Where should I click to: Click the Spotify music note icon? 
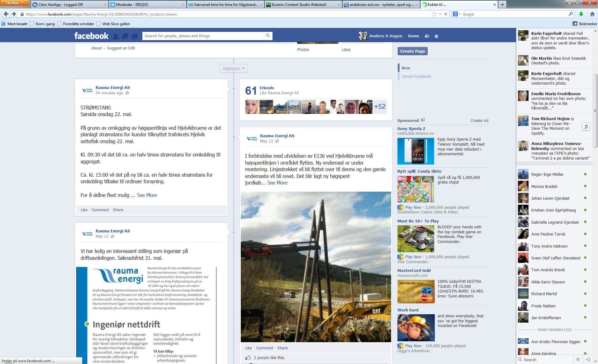[x=586, y=126]
